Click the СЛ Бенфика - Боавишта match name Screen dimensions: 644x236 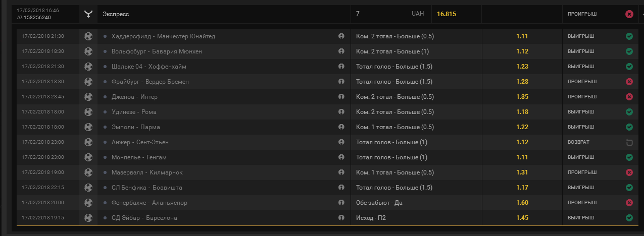coord(147,188)
